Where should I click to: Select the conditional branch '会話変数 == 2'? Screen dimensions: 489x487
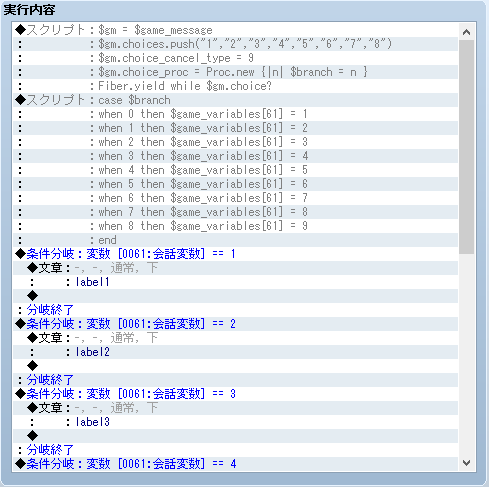point(236,324)
